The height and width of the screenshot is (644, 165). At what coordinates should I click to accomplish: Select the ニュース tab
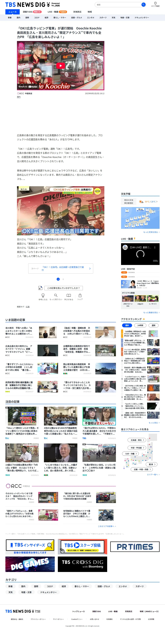[x=12, y=12]
